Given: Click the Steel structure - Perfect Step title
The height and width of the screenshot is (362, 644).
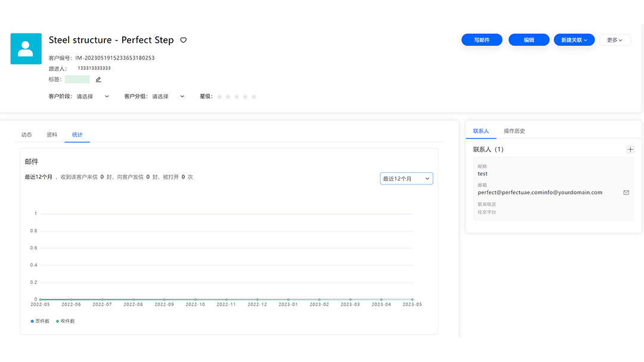Looking at the screenshot, I should pos(112,40).
